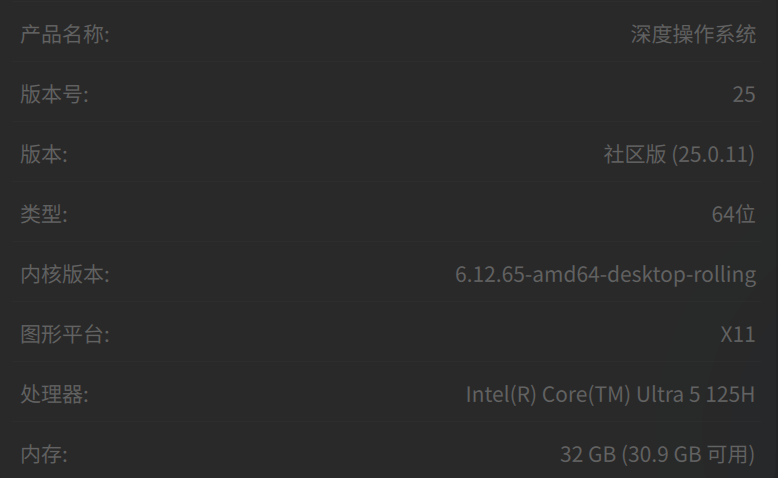Select the "(25.0.11)" build number text
This screenshot has width=778, height=478.
click(713, 155)
